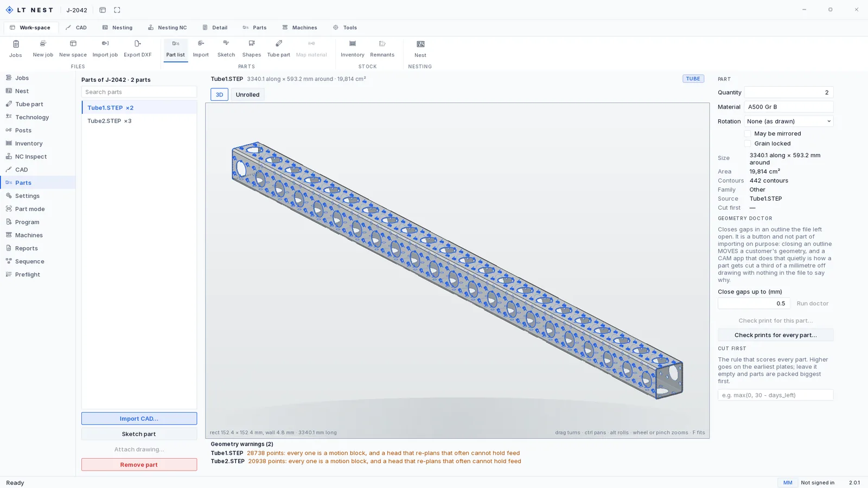Image resolution: width=868 pixels, height=488 pixels.
Task: Open the Remnants stock icon
Action: click(x=382, y=49)
